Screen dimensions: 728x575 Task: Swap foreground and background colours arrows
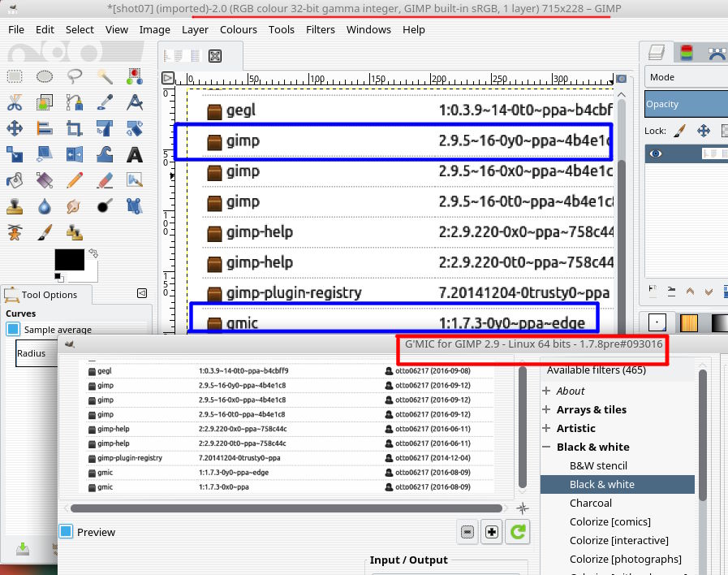pos(93,253)
